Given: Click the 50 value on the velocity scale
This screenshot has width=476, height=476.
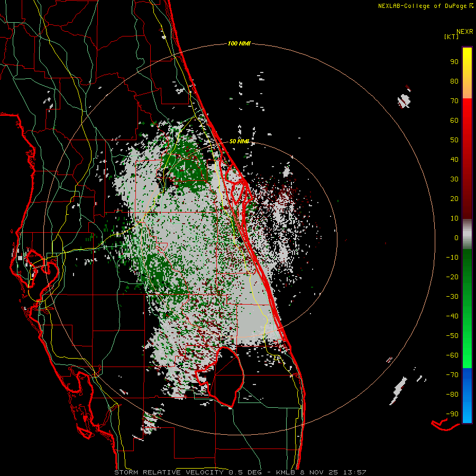Looking at the screenshot, I should pos(454,140).
